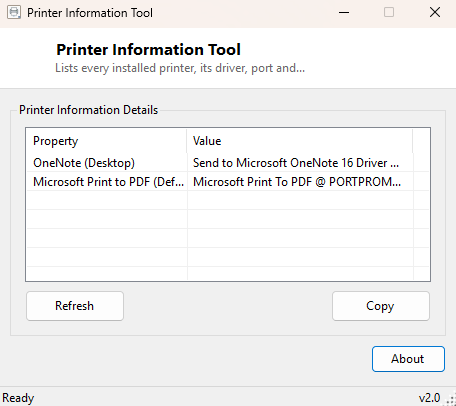
Task: Click the Ready status bar text
Action: point(18,398)
